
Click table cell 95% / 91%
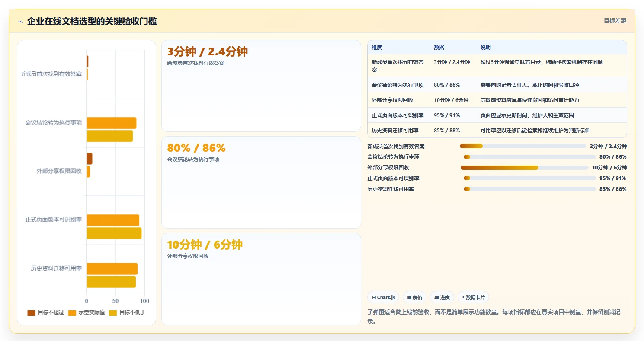pyautogui.click(x=447, y=115)
